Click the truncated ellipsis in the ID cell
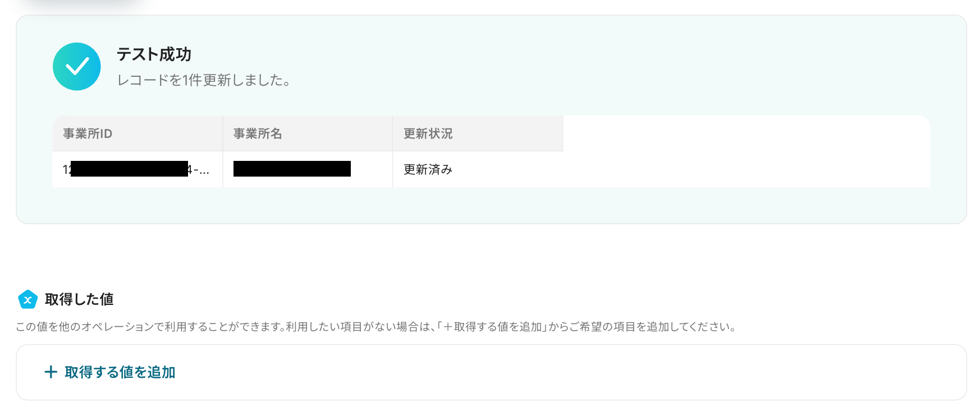Image resolution: width=980 pixels, height=407 pixels. (204, 170)
